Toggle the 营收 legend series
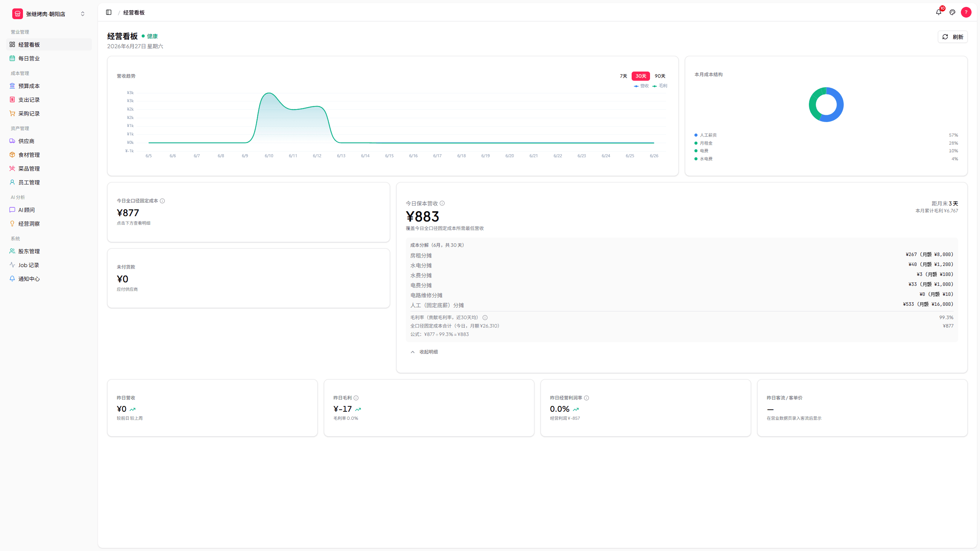980x551 pixels. pyautogui.click(x=641, y=86)
